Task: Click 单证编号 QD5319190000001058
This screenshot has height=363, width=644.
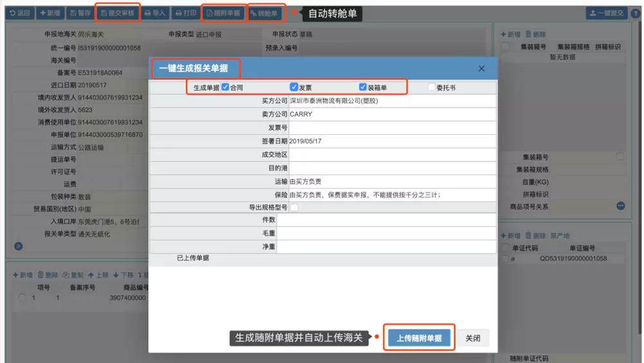Action: click(573, 259)
